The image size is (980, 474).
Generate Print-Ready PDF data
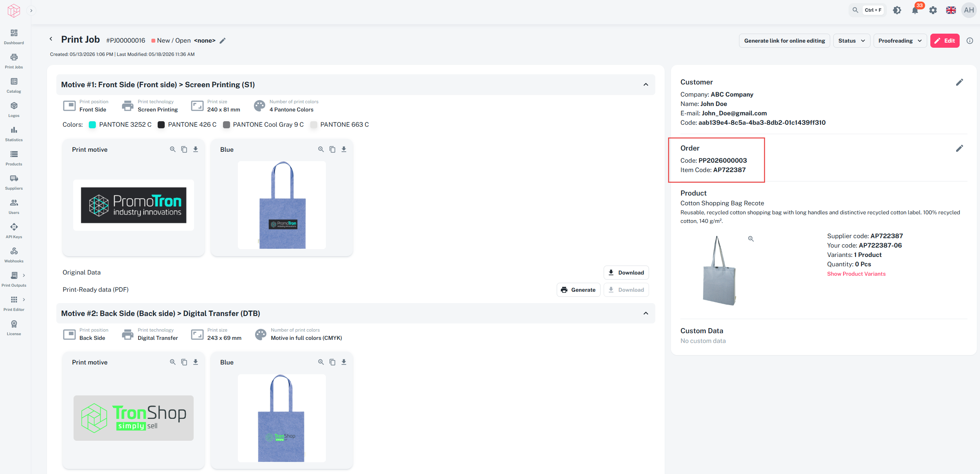[x=578, y=290]
